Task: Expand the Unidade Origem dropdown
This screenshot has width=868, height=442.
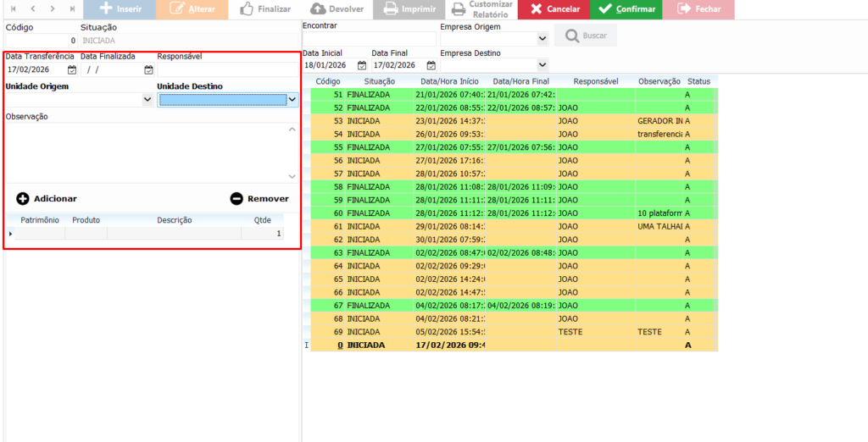Action: click(148, 100)
